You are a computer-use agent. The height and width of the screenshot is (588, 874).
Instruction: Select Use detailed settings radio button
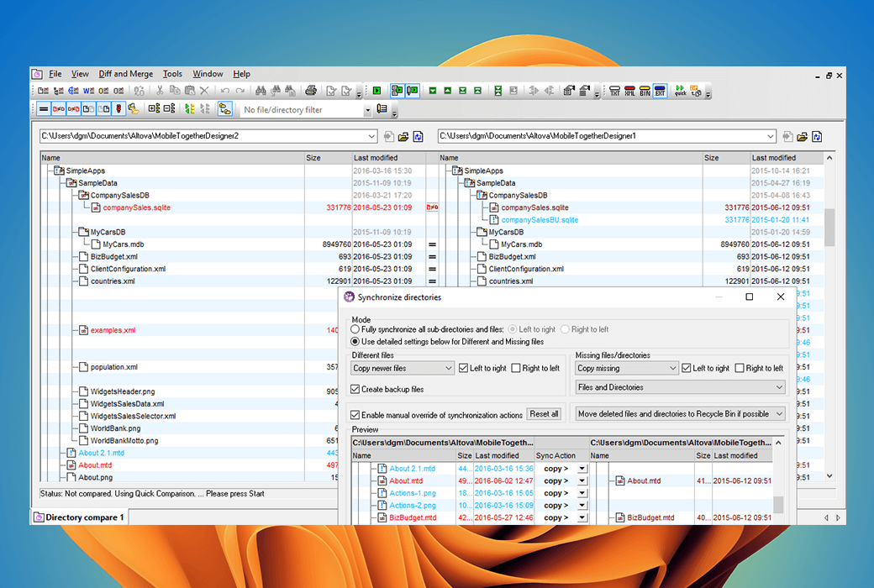click(355, 342)
